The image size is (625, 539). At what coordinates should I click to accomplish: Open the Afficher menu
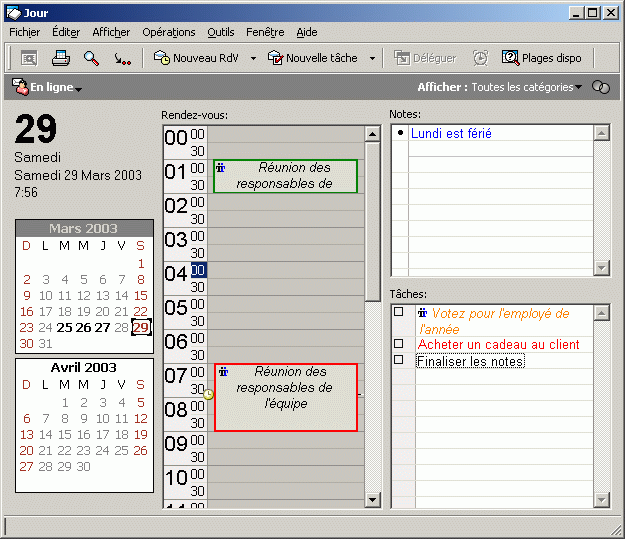pos(111,32)
